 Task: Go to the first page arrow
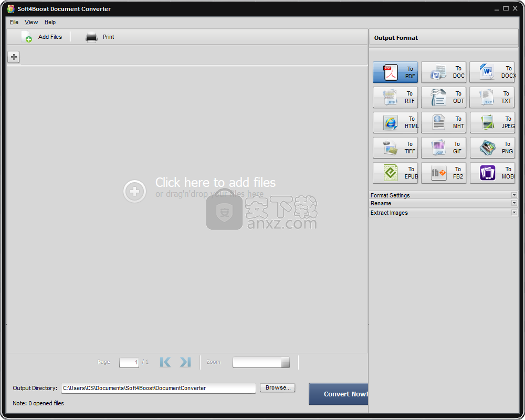tap(165, 362)
